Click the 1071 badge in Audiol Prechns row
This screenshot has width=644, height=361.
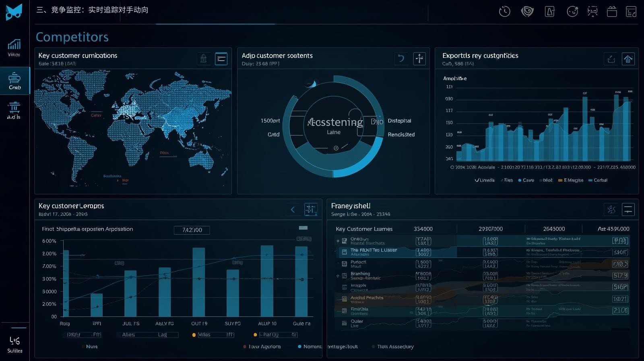[x=620, y=299]
